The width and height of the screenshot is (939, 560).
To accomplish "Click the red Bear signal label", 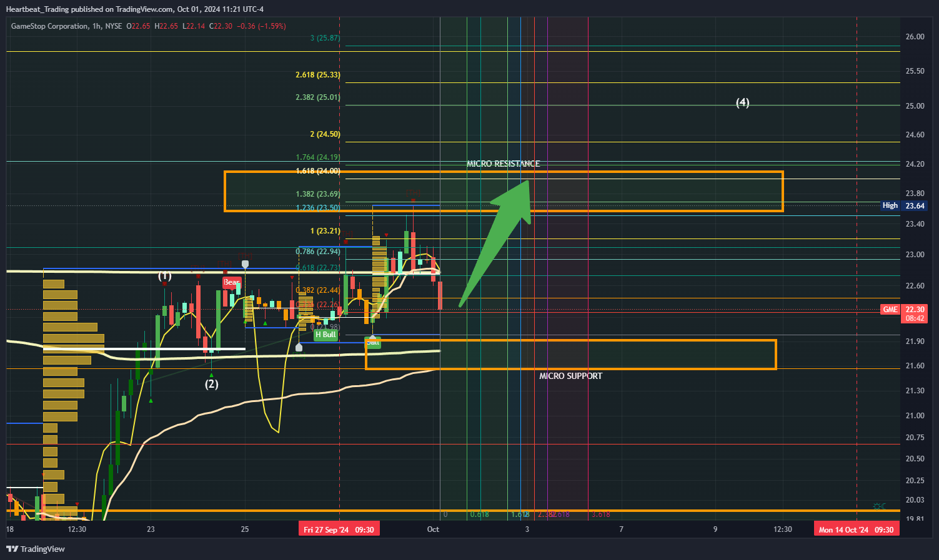I will point(232,282).
